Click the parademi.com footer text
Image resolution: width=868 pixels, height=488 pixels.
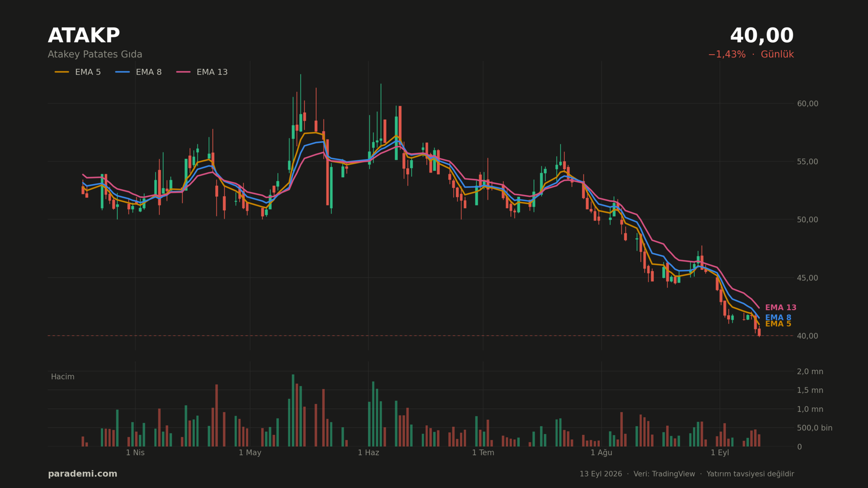click(82, 474)
